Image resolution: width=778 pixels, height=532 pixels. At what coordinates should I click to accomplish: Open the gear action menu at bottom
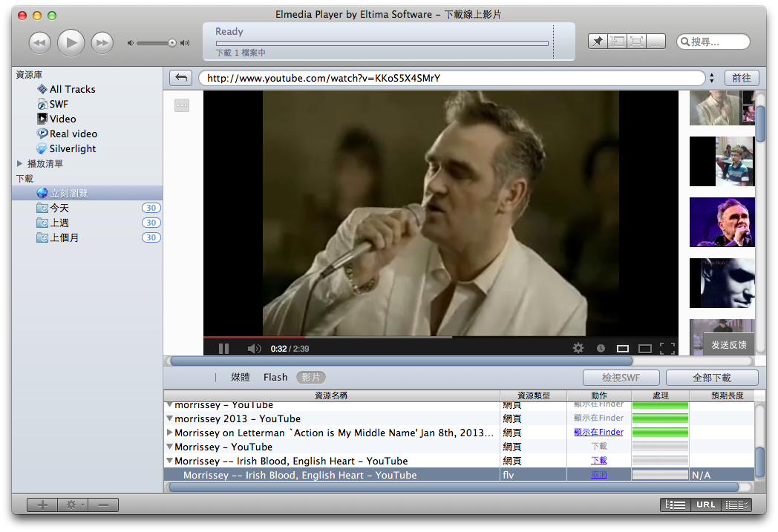[73, 505]
